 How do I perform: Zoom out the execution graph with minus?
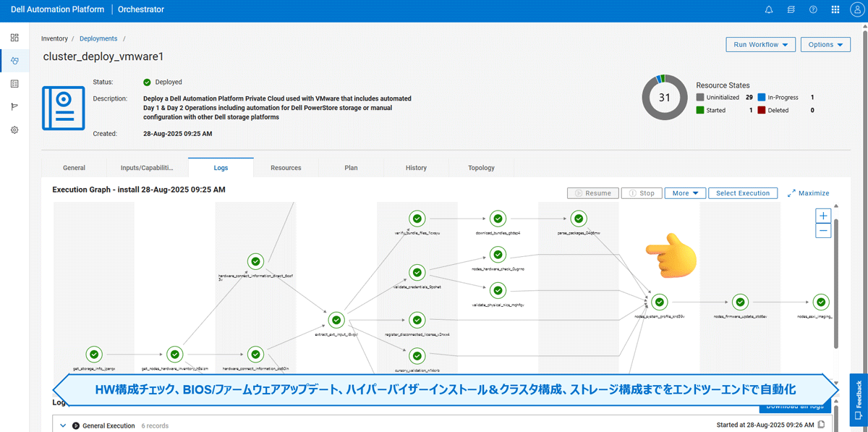(823, 231)
